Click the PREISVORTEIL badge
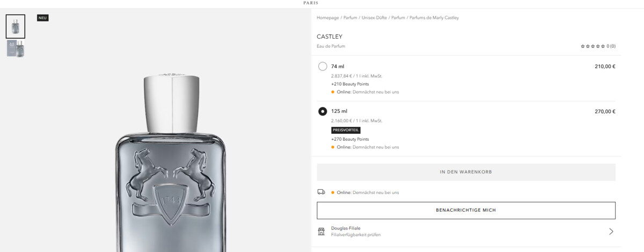 tap(346, 130)
